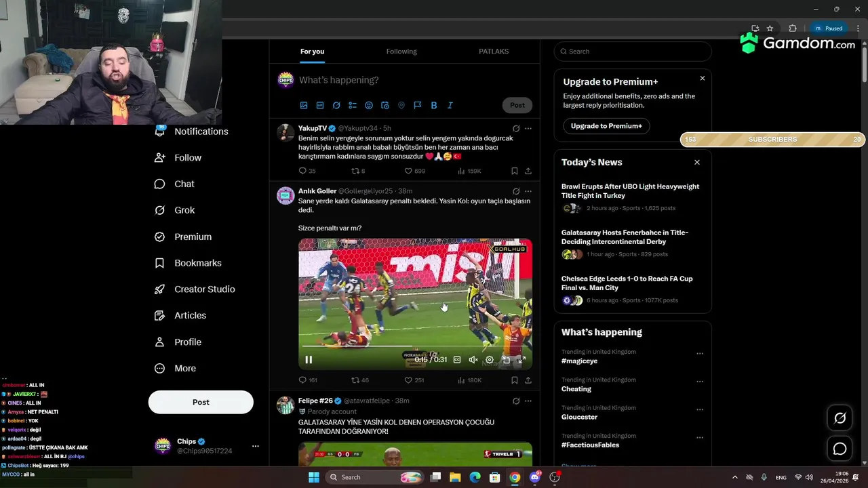Open the GIF picker in composer

tap(320, 106)
